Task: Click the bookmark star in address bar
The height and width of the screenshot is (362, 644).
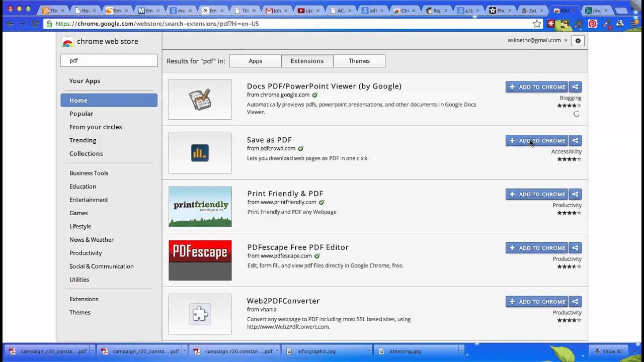Action: pyautogui.click(x=537, y=24)
